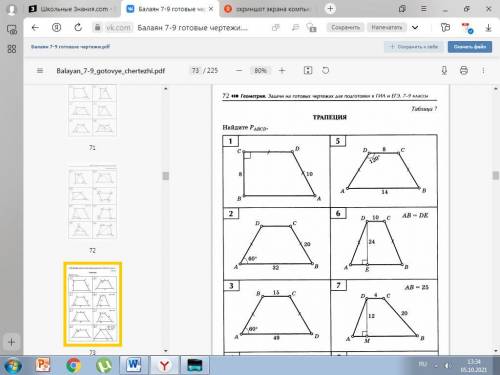Rotate the document with rotate icon
This screenshot has height=375, width=500.
(x=326, y=71)
